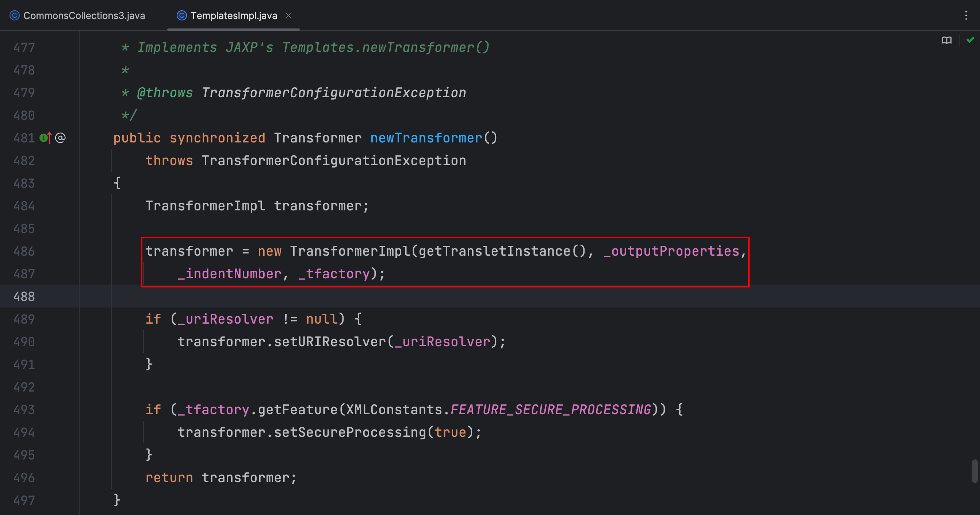Image resolution: width=980 pixels, height=515 pixels.
Task: Click 'getTransletInstance()' call on line 486
Action: point(502,251)
